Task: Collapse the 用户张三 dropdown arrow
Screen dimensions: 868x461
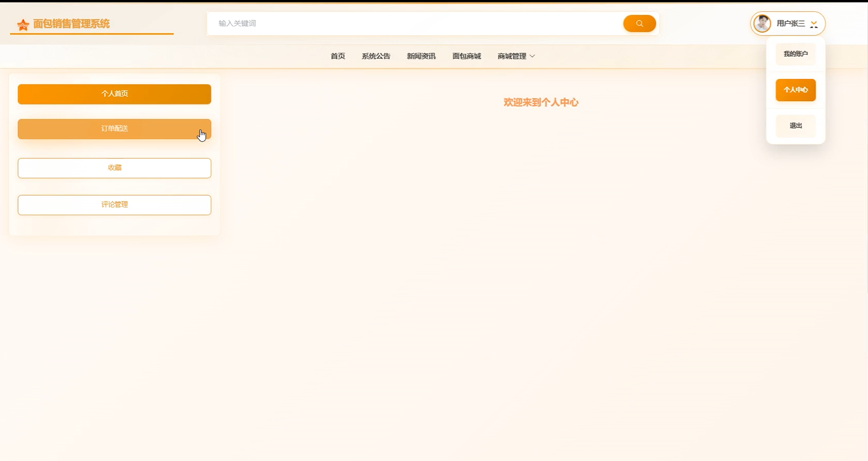Action: [814, 24]
